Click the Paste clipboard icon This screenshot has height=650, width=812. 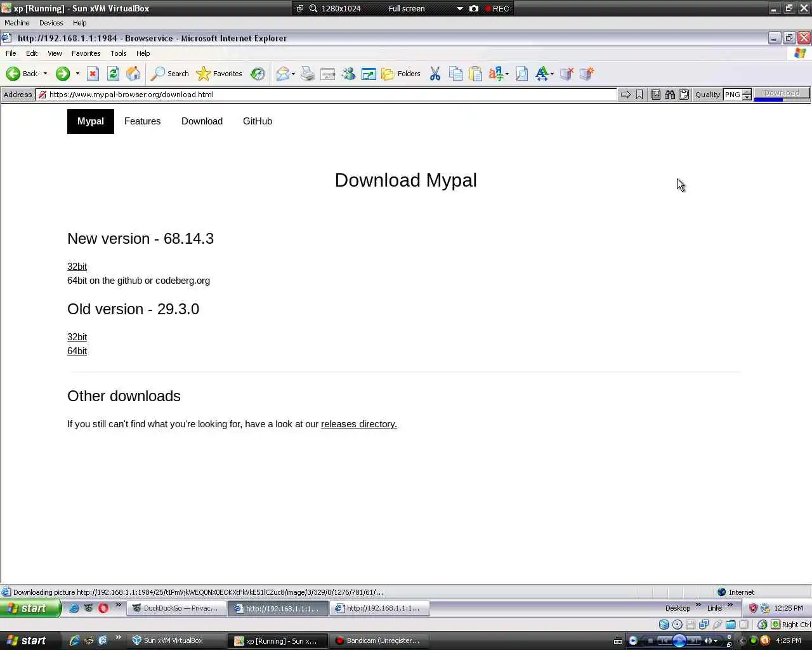pos(476,74)
